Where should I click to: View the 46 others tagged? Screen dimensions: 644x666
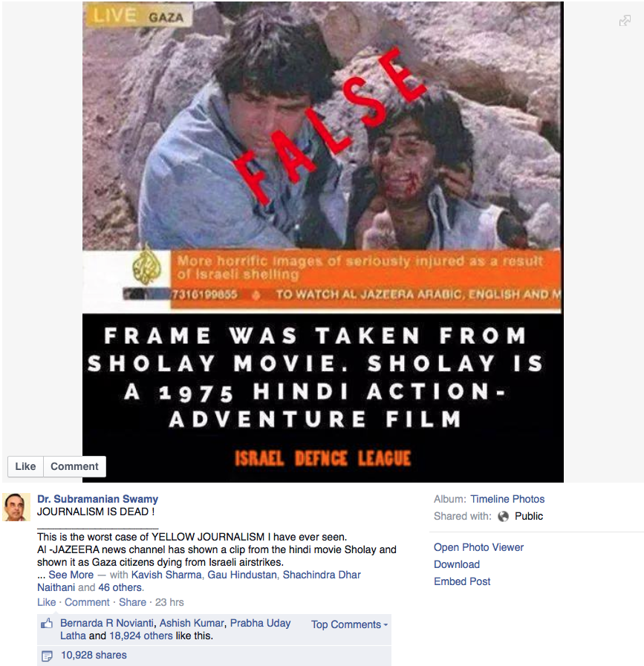coord(120,587)
